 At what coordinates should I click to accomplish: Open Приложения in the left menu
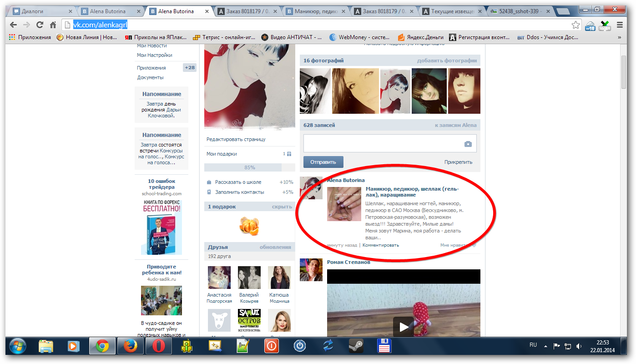[x=151, y=68]
